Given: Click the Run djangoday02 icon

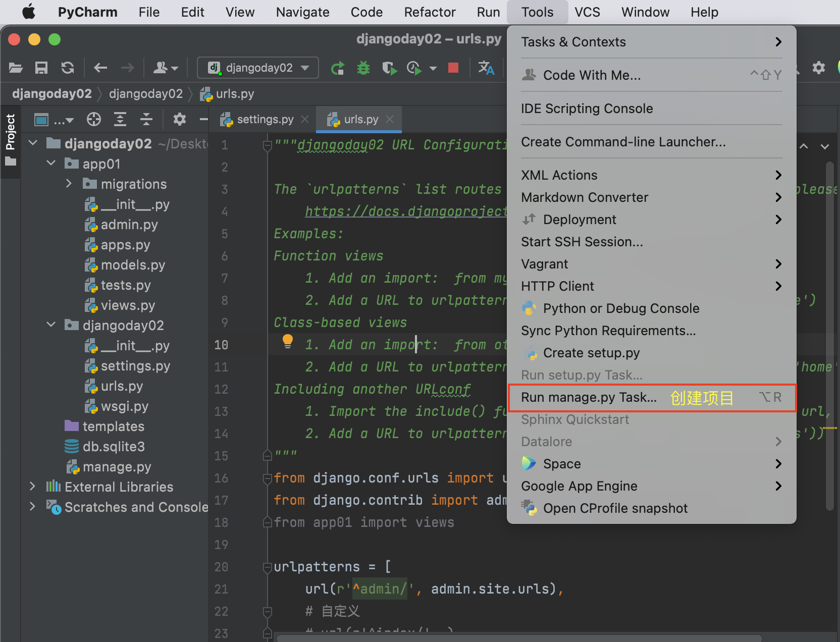Looking at the screenshot, I should [338, 68].
